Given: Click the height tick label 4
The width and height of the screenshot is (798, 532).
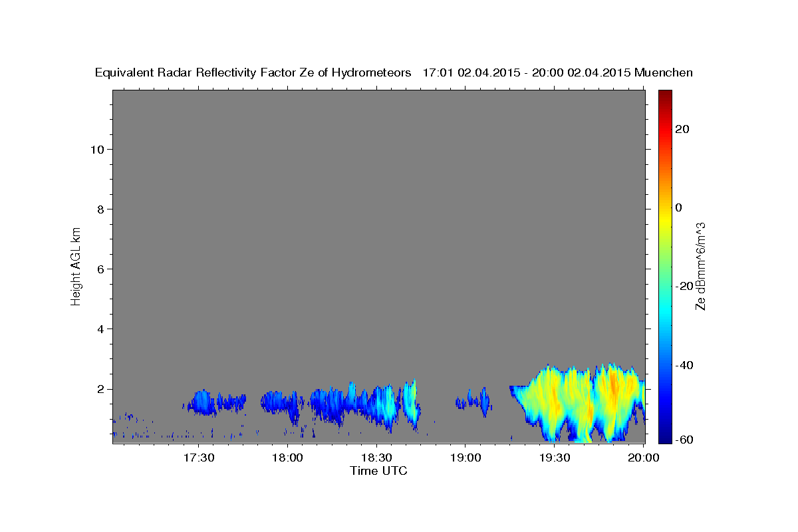Looking at the screenshot, I should coord(100,329).
